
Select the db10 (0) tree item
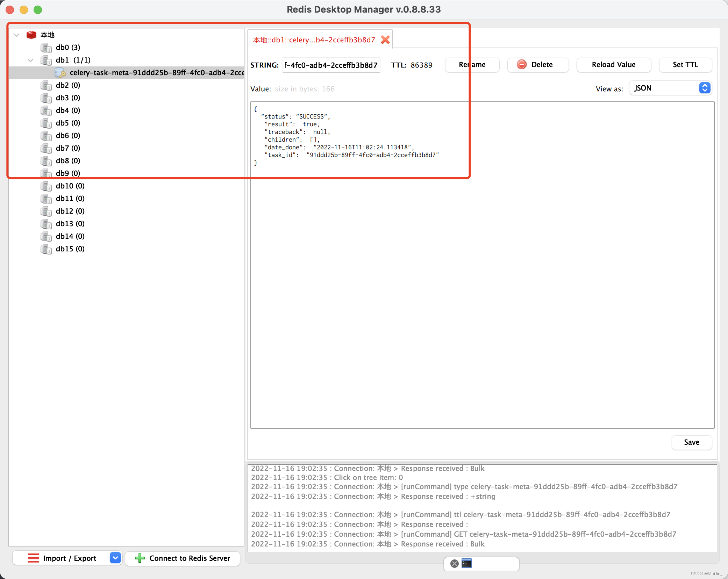pyautogui.click(x=70, y=186)
